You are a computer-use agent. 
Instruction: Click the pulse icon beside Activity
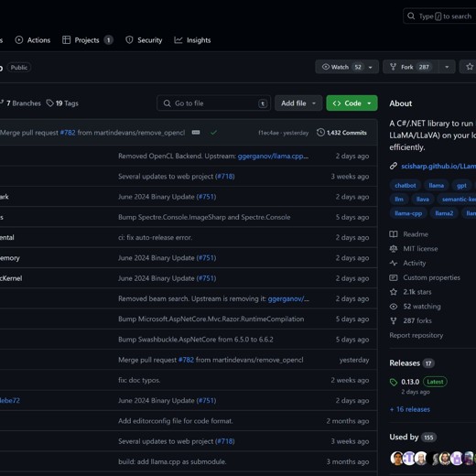394,263
